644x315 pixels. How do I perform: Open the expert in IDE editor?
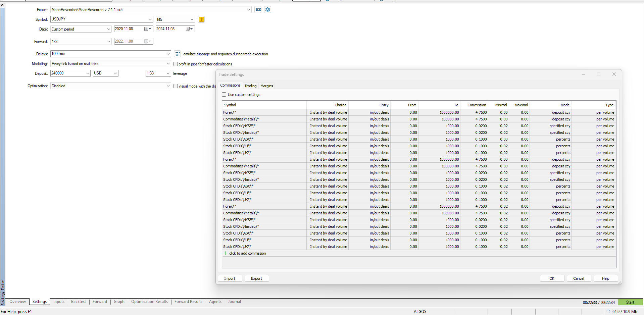258,10
